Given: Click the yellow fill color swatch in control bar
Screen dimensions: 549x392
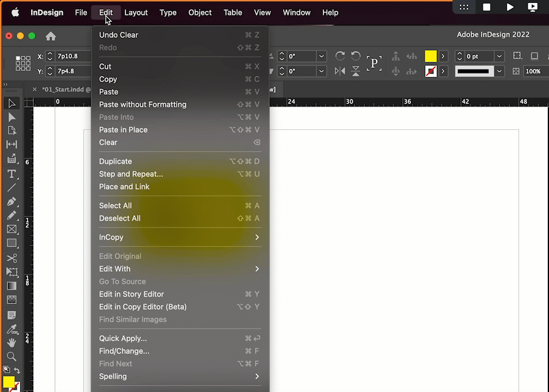Looking at the screenshot, I should [x=430, y=56].
